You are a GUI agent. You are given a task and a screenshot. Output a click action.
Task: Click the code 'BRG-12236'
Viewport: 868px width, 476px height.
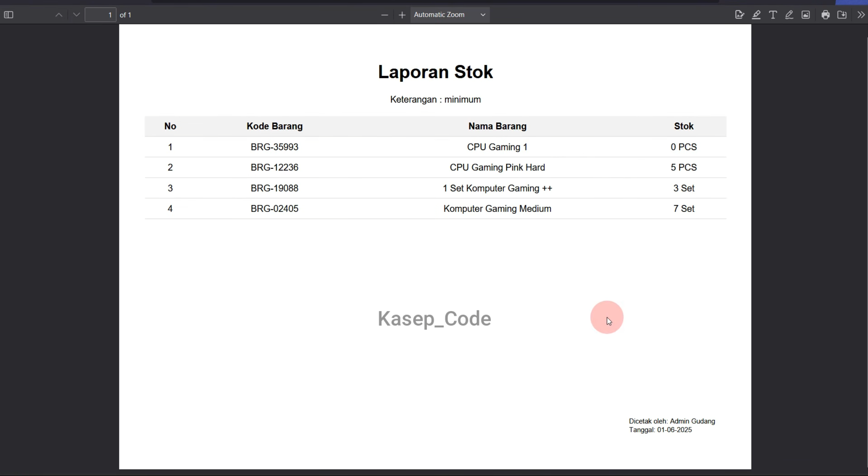click(274, 167)
